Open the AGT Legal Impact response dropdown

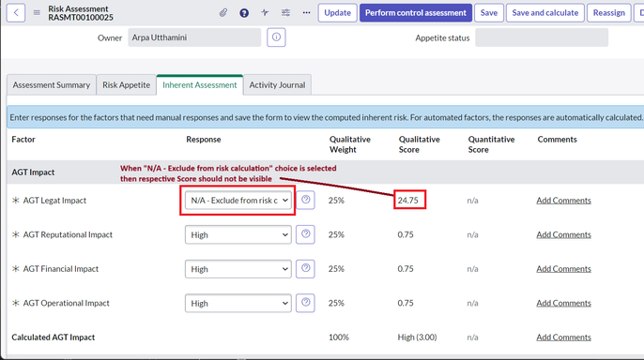(238, 200)
